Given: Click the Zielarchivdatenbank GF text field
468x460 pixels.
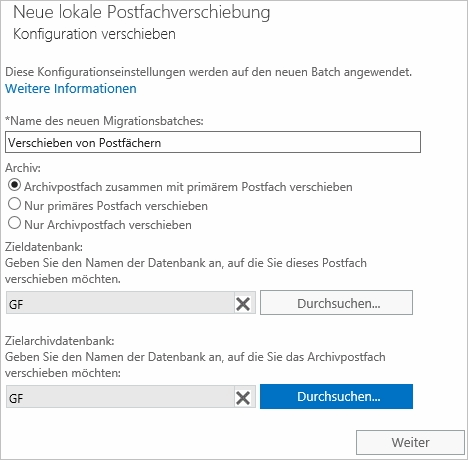Looking at the screenshot, I should [120, 397].
